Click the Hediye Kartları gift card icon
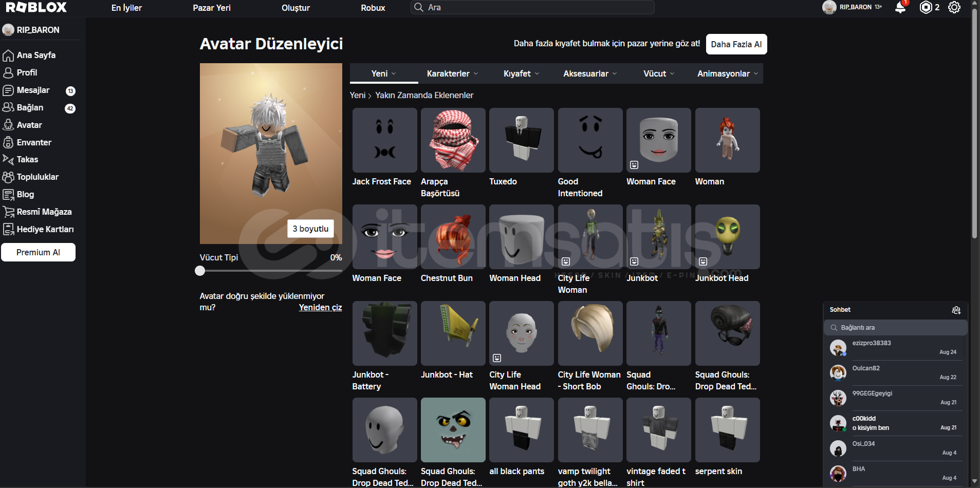The image size is (980, 488). coord(8,229)
